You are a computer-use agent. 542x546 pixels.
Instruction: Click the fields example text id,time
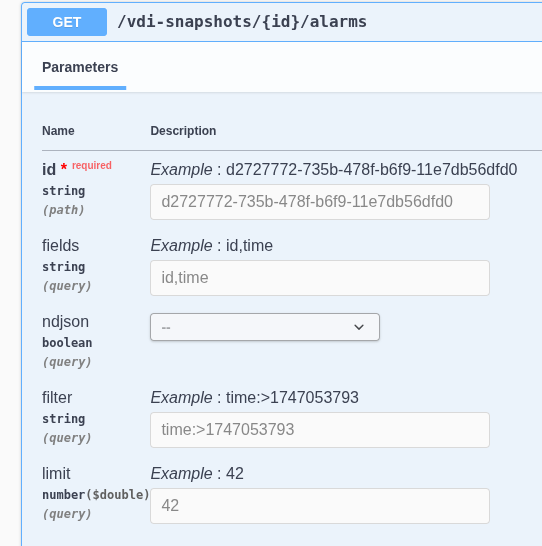click(x=249, y=245)
